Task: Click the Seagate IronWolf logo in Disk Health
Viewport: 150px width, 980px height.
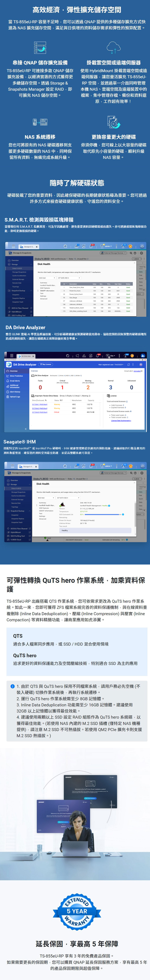Action: point(62,504)
